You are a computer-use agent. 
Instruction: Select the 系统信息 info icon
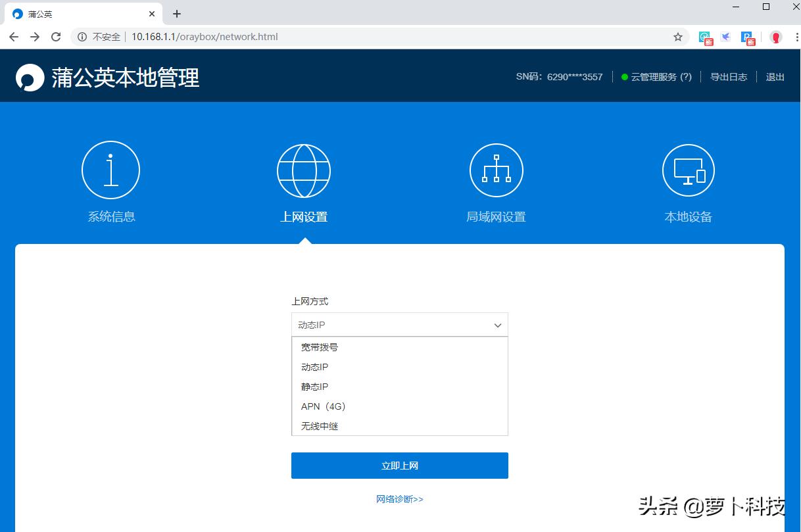click(110, 170)
